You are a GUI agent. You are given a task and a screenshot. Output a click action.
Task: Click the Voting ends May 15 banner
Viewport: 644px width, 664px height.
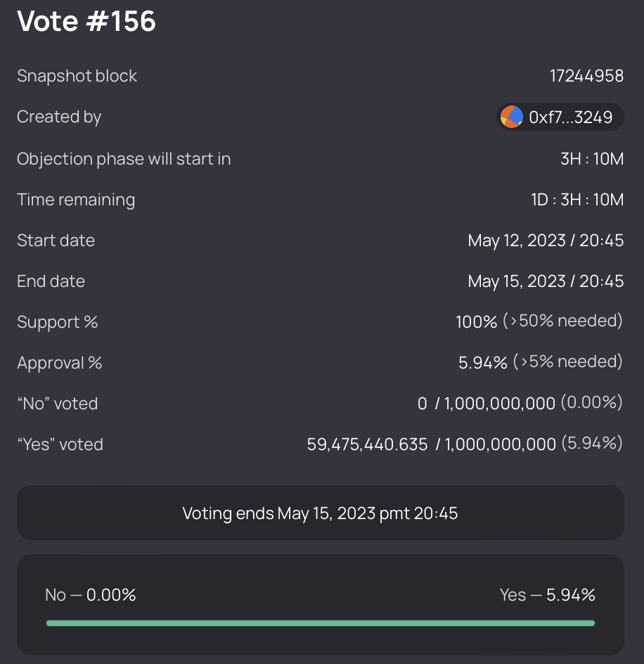(x=320, y=513)
